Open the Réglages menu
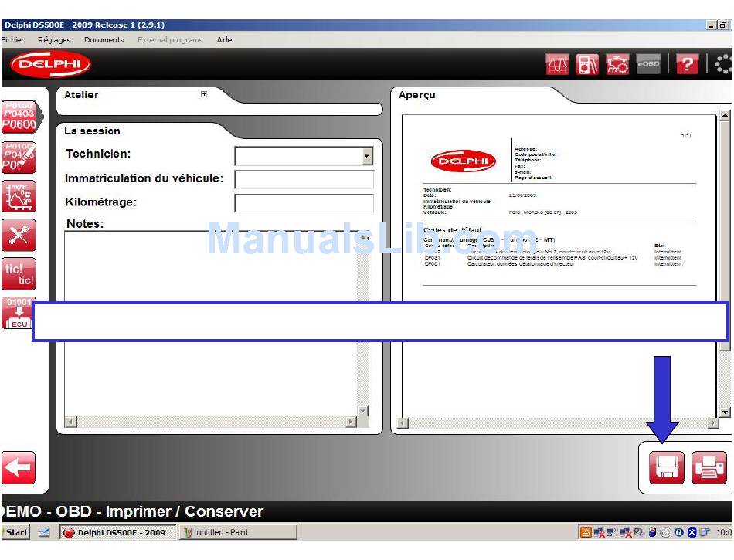 (x=54, y=39)
